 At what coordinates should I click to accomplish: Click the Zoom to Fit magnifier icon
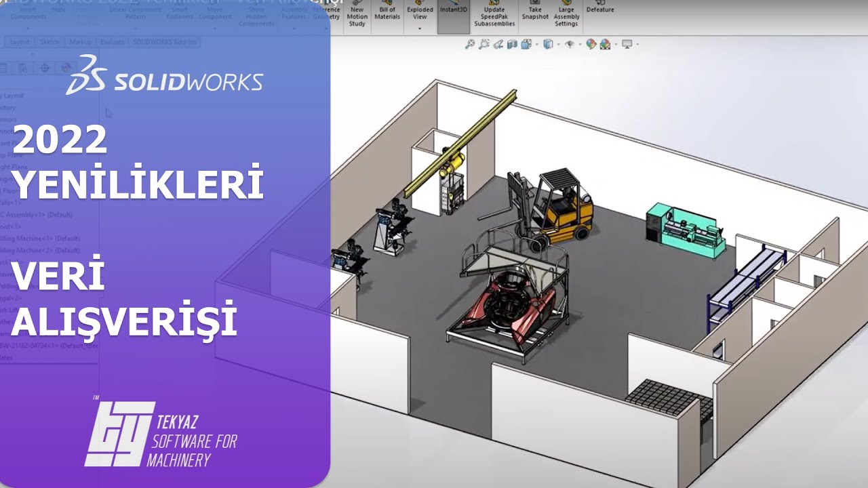(x=469, y=44)
